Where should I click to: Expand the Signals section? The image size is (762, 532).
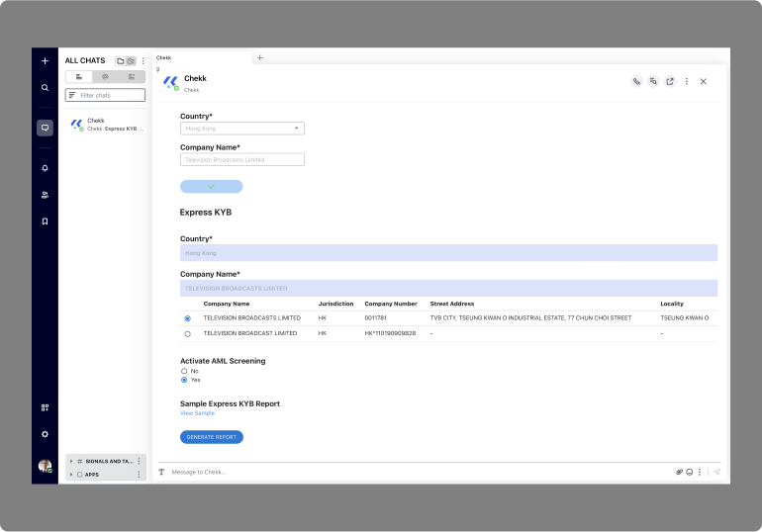click(71, 461)
